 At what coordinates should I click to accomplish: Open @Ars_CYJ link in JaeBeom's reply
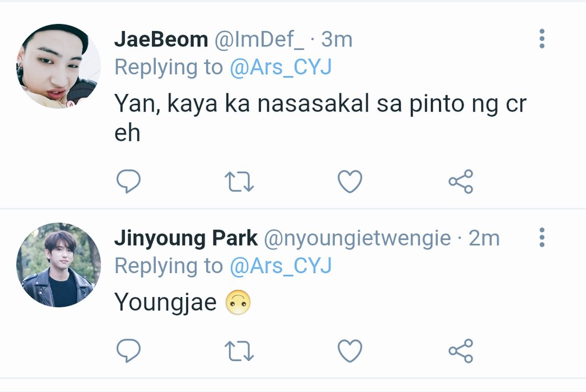tap(280, 68)
